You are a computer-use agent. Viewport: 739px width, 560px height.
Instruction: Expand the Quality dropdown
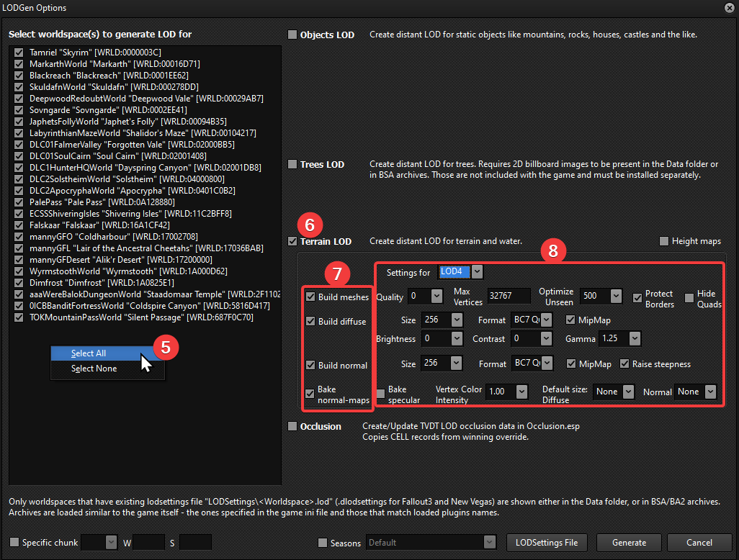[436, 296]
